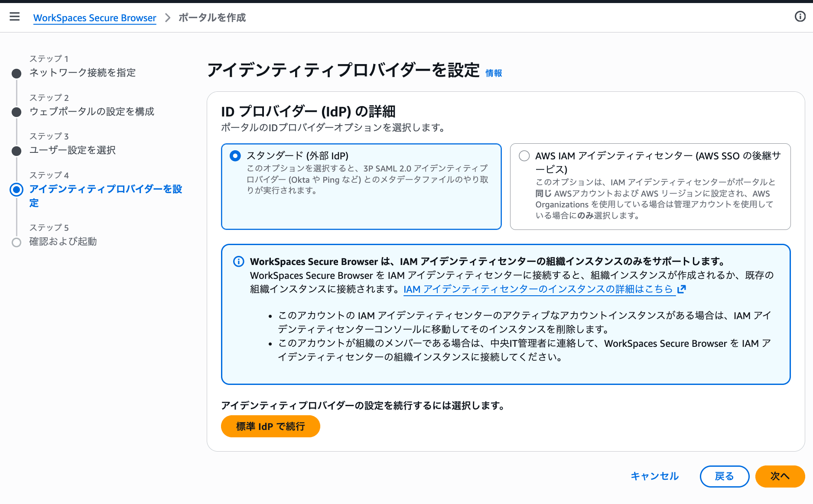Click the bold IAM 組織インスタンスのみをサポート notice title

488,262
